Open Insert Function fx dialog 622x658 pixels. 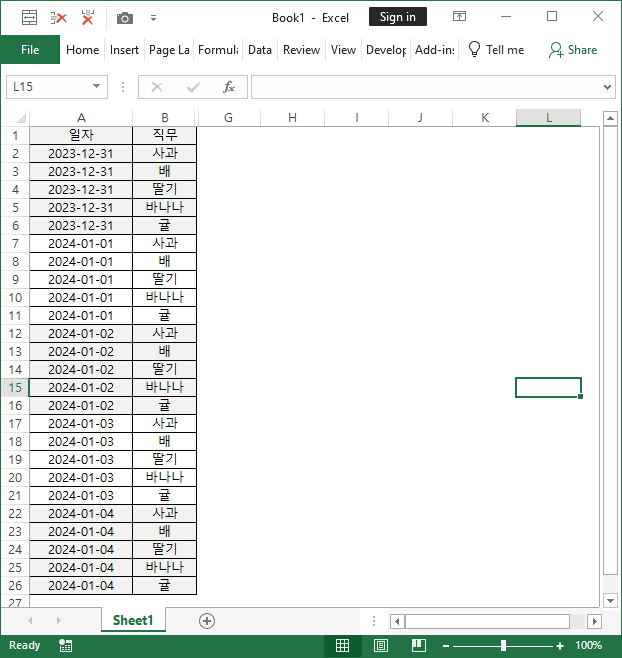point(229,87)
